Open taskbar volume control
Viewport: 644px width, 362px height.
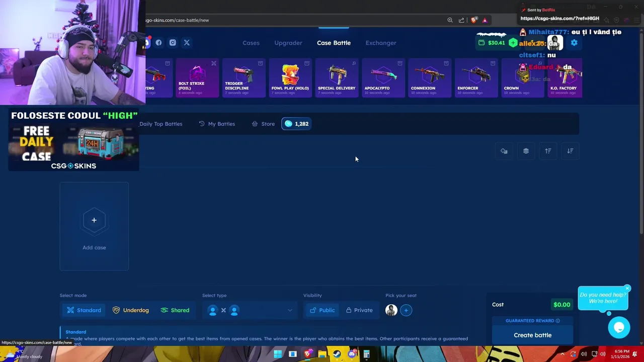602,354
